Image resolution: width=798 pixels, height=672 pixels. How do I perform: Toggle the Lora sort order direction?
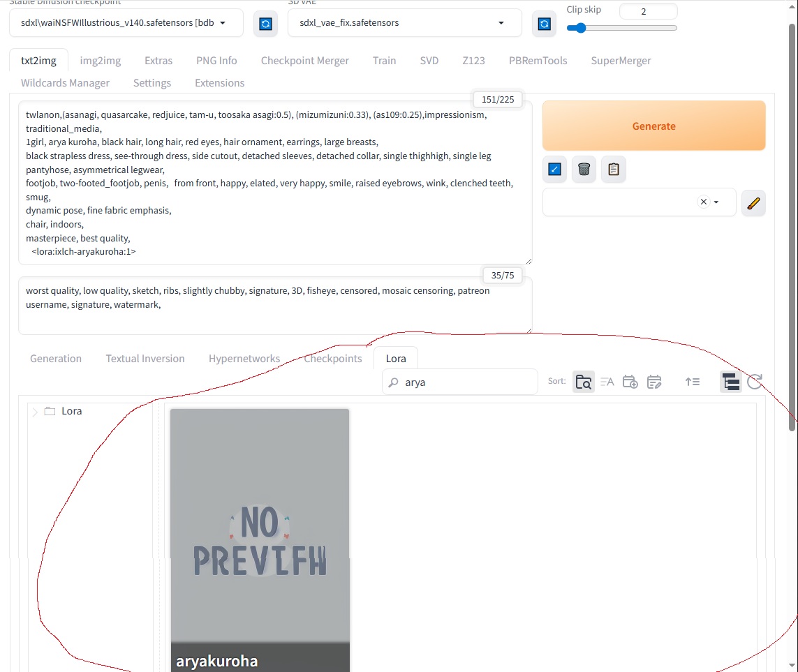(x=692, y=382)
